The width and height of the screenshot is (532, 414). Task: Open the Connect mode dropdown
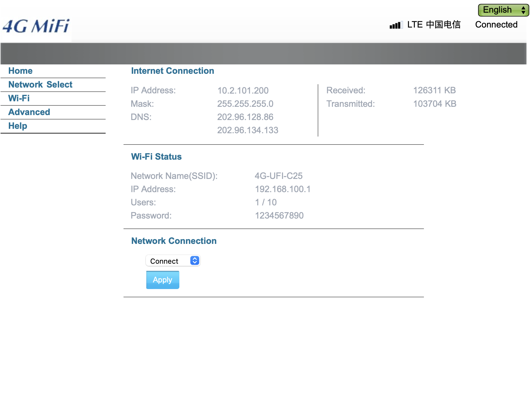(x=172, y=261)
